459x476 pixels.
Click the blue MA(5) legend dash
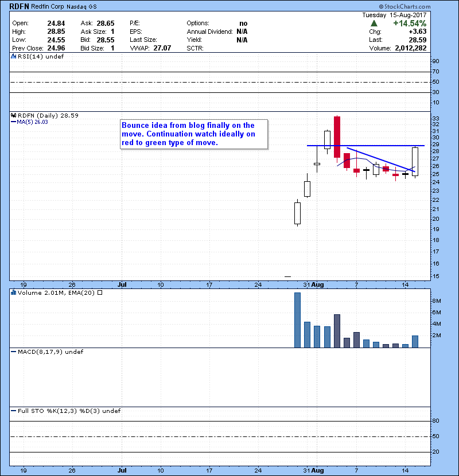[13, 122]
